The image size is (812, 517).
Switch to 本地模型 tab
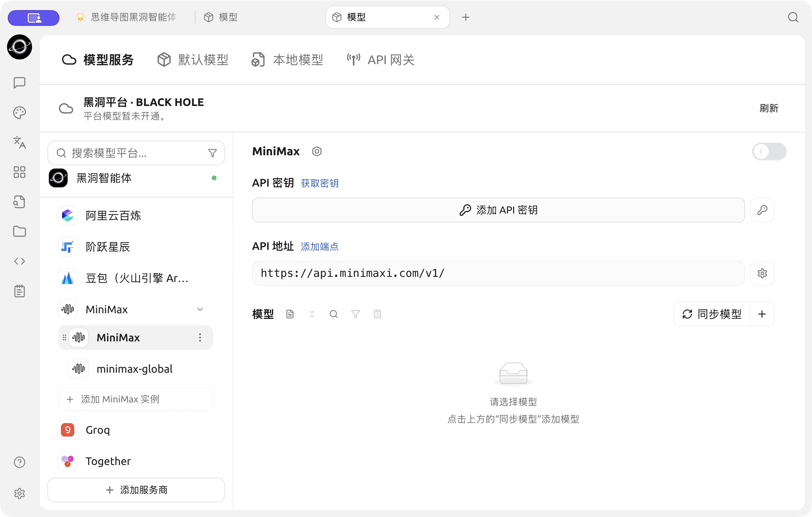click(x=287, y=60)
